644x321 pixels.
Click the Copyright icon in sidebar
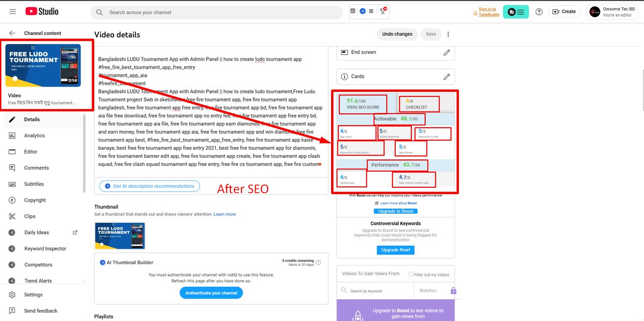[x=12, y=200]
